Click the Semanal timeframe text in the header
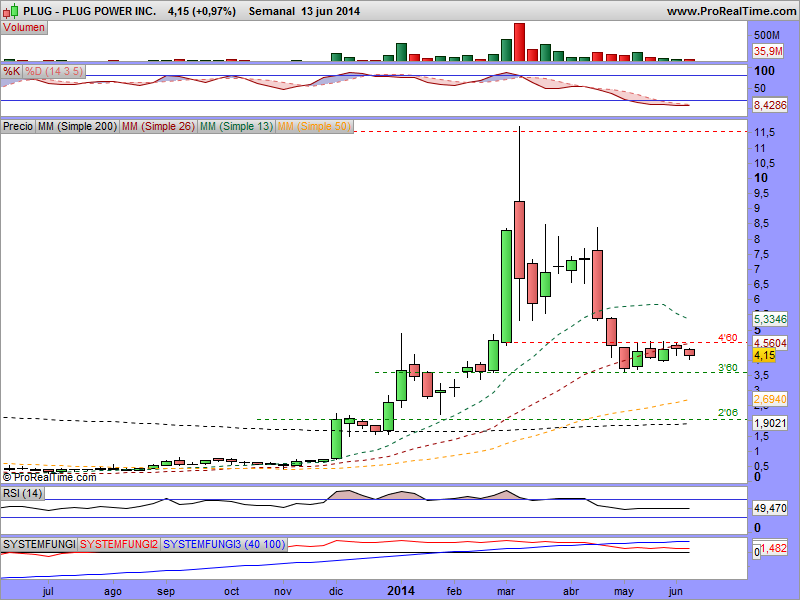800x600 pixels. pyautogui.click(x=272, y=11)
